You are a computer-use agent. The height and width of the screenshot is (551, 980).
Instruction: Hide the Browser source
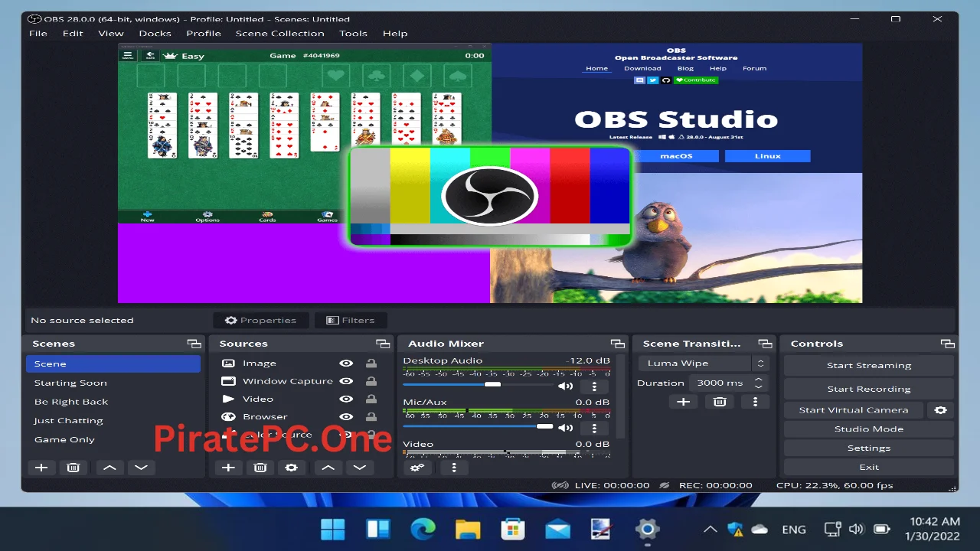(x=346, y=416)
